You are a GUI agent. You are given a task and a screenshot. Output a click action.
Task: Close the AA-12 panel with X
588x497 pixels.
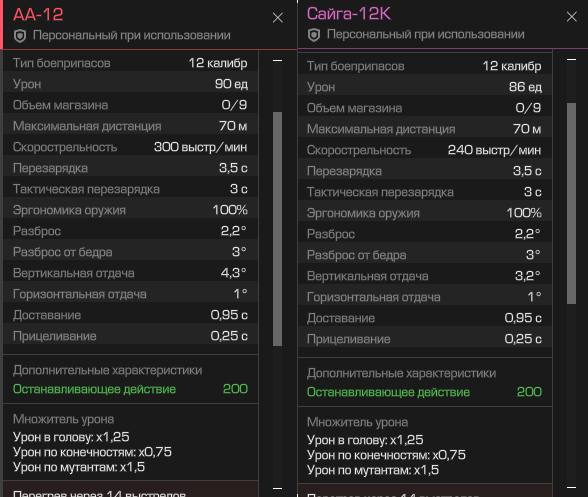pos(278,18)
